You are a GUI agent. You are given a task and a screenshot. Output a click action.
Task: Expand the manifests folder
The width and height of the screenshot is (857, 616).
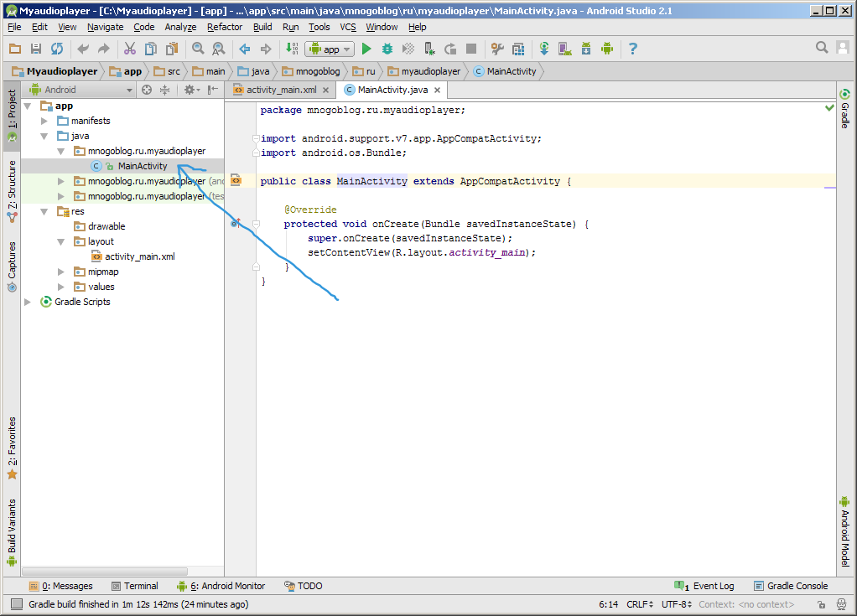pos(43,120)
